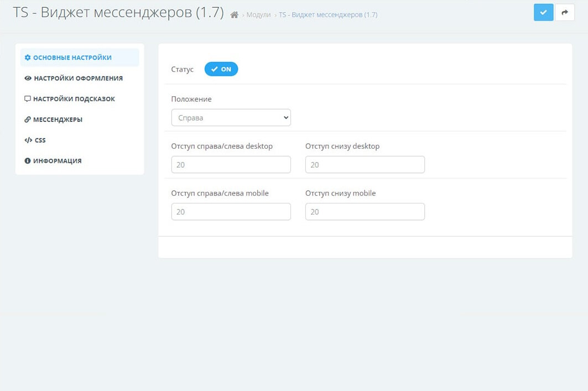Focus the Отступ справа/слева desktop field
588x391 pixels.
(231, 165)
